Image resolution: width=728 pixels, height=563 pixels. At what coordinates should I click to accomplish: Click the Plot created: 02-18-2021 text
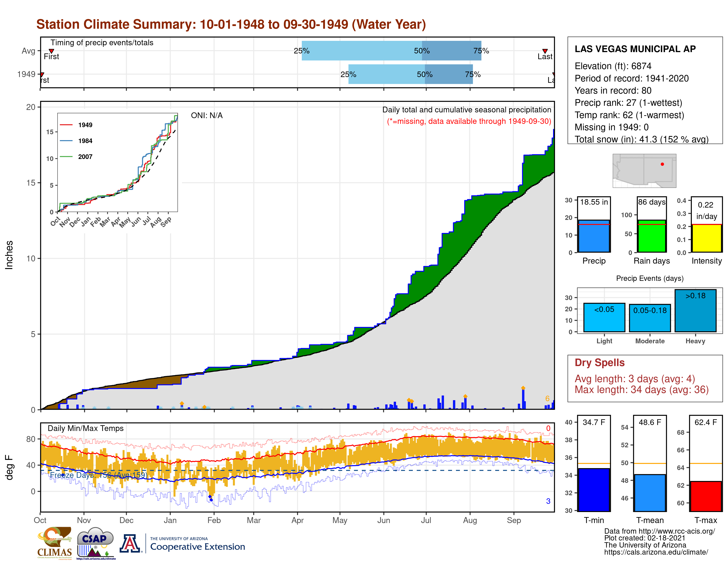[x=645, y=538]
